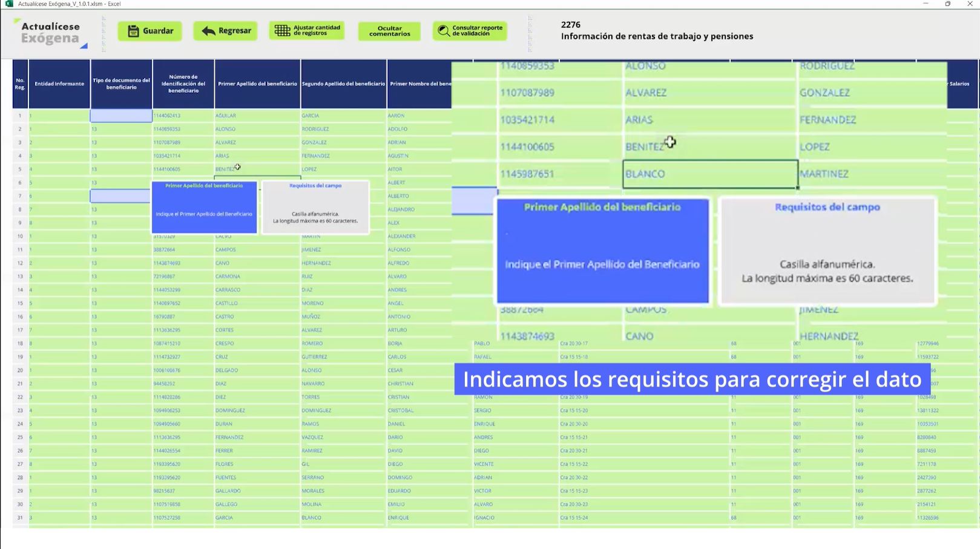980x549 pixels.
Task: Click Ocultar comentarios button
Action: (389, 31)
